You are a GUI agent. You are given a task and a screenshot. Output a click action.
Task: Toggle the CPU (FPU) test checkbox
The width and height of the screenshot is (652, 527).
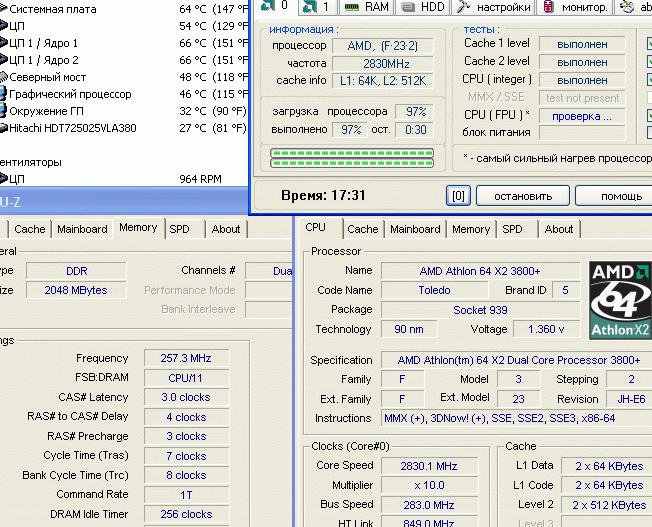(x=649, y=116)
